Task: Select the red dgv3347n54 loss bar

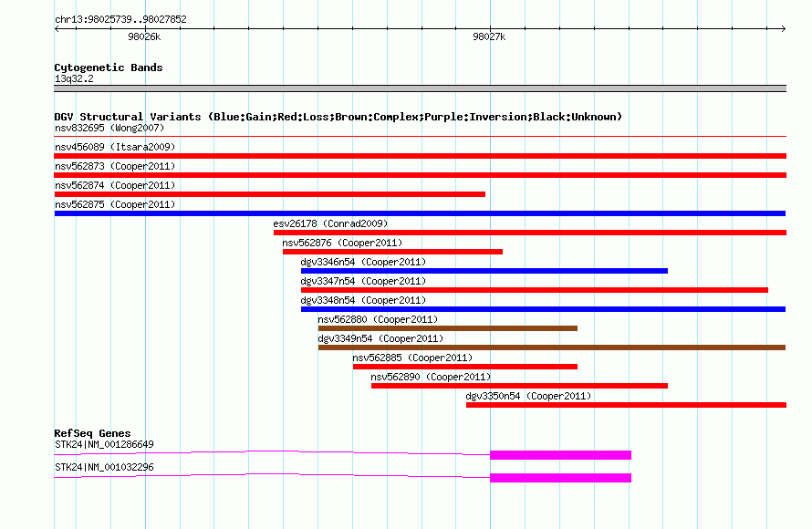Action: [x=535, y=290]
